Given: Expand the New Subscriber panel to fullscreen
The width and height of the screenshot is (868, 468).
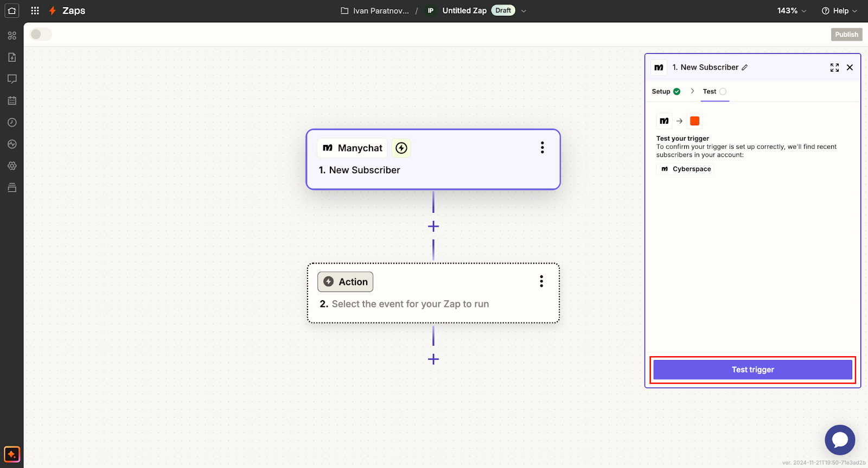Looking at the screenshot, I should [834, 67].
